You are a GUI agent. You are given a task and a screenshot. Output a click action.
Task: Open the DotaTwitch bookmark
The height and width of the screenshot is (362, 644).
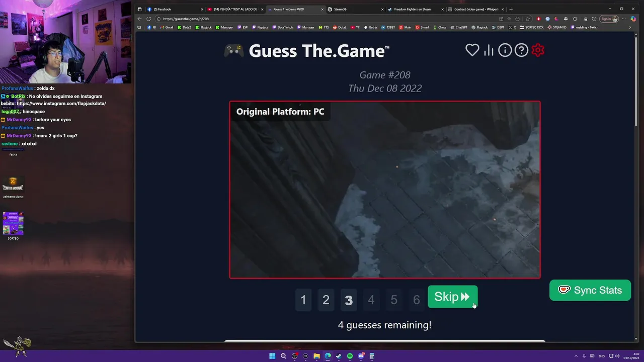pyautogui.click(x=282, y=27)
